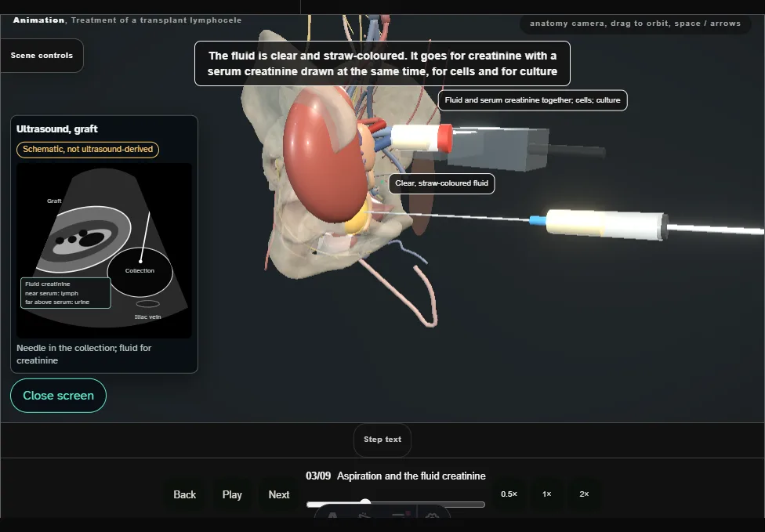Screen dimensions: 765x532
Task: Click the 'Graft' label in the ultrasound
Action: [54, 201]
